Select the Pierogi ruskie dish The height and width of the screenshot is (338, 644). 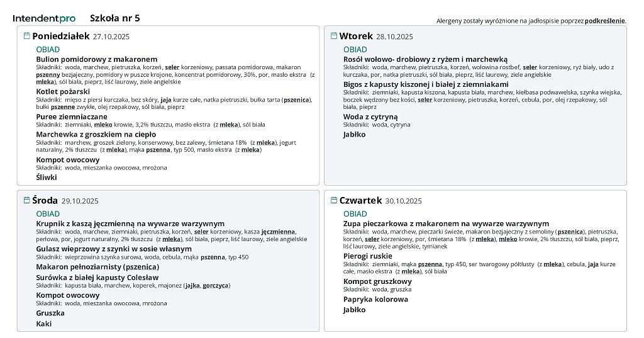point(367,256)
